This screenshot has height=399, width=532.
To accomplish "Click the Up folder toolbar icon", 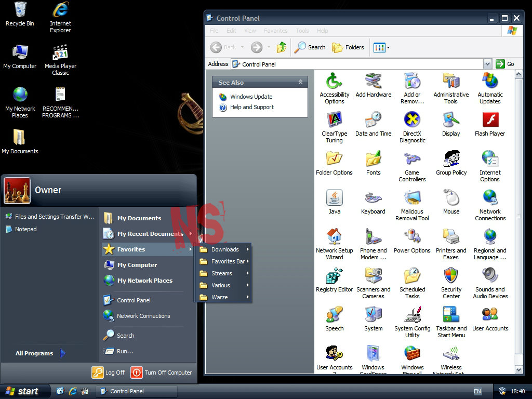I will tap(281, 47).
